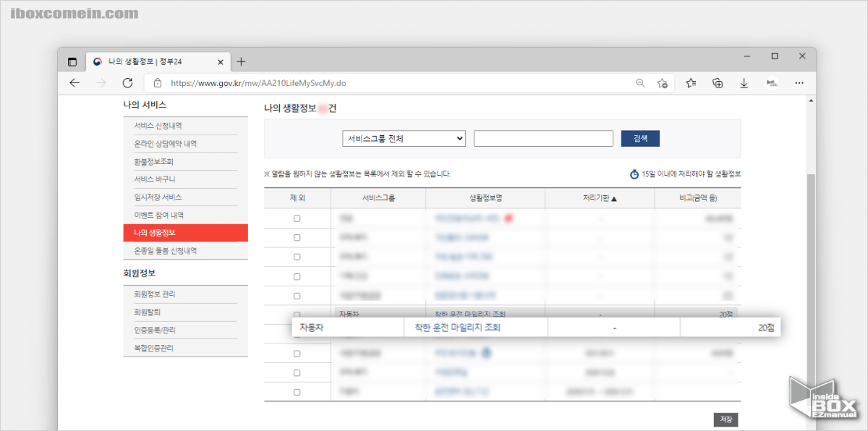Click the back navigation arrow

74,82
